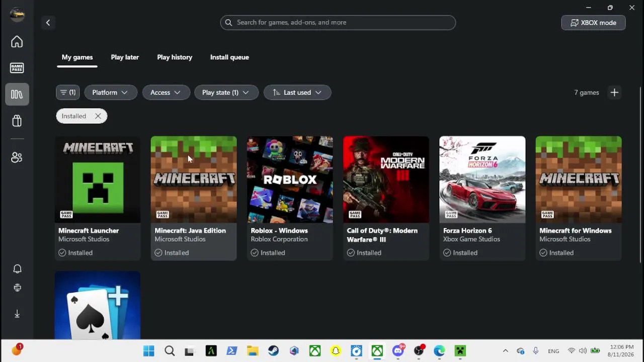
Task: Click the 'Roblox - Windows' title
Action: (x=279, y=231)
